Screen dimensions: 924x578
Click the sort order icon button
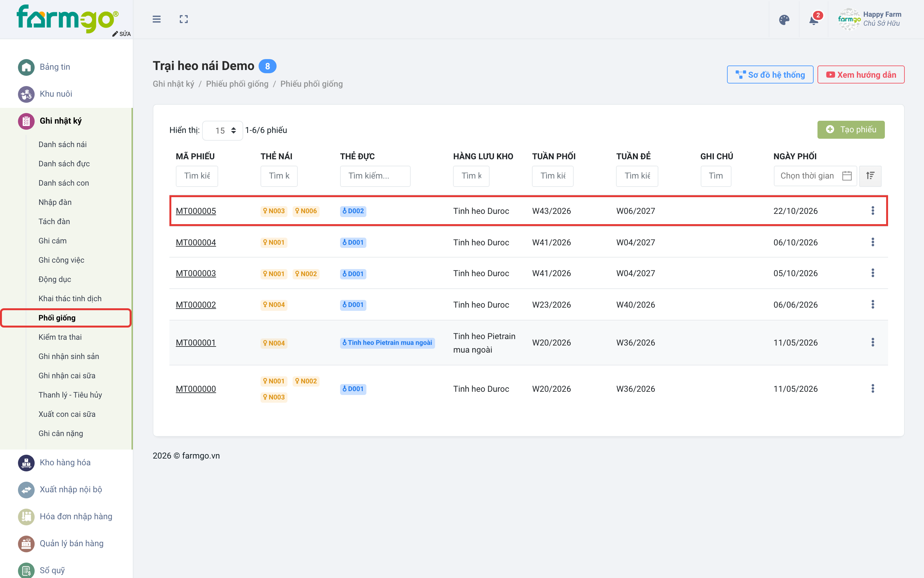[870, 176]
